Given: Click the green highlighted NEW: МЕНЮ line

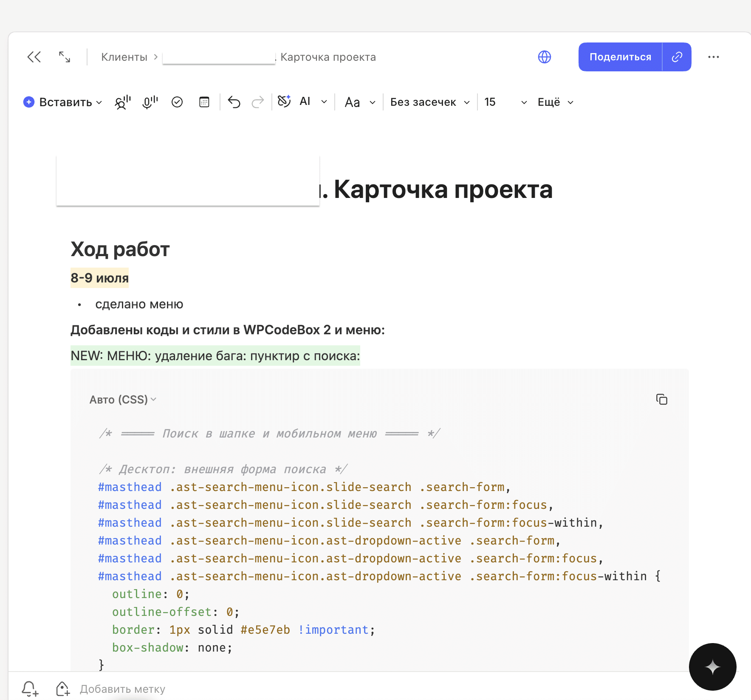Looking at the screenshot, I should pos(215,356).
